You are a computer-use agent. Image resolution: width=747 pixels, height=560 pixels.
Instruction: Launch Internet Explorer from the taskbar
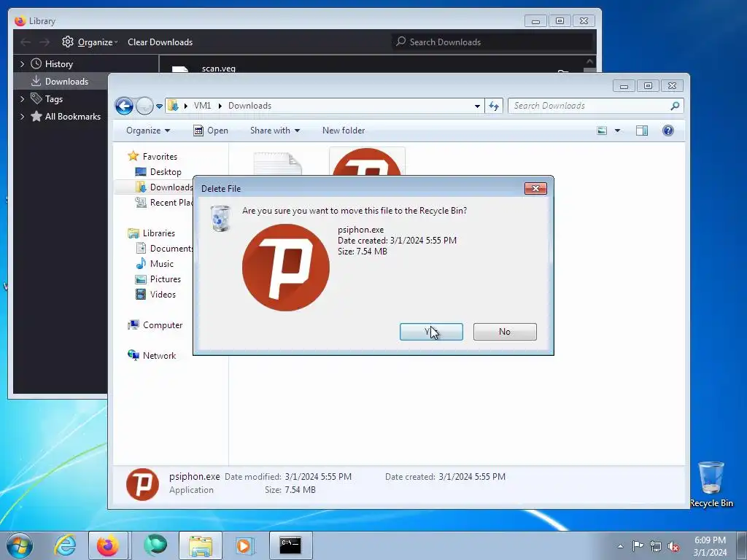click(x=65, y=545)
